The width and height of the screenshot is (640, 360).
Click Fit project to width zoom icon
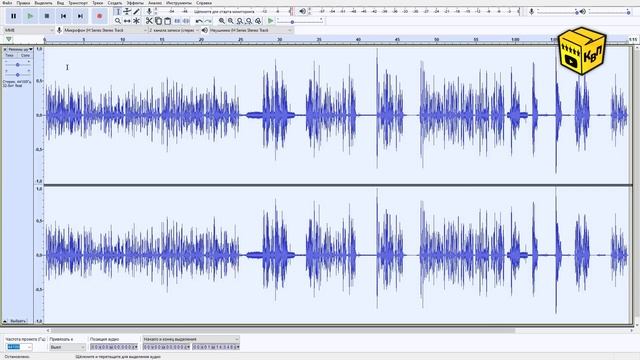tap(249, 21)
